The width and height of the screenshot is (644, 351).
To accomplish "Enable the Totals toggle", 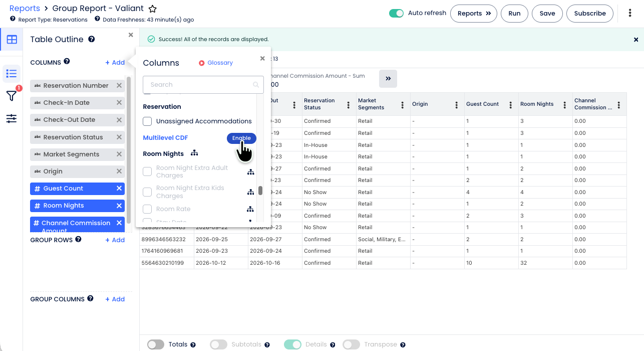I will coord(156,344).
